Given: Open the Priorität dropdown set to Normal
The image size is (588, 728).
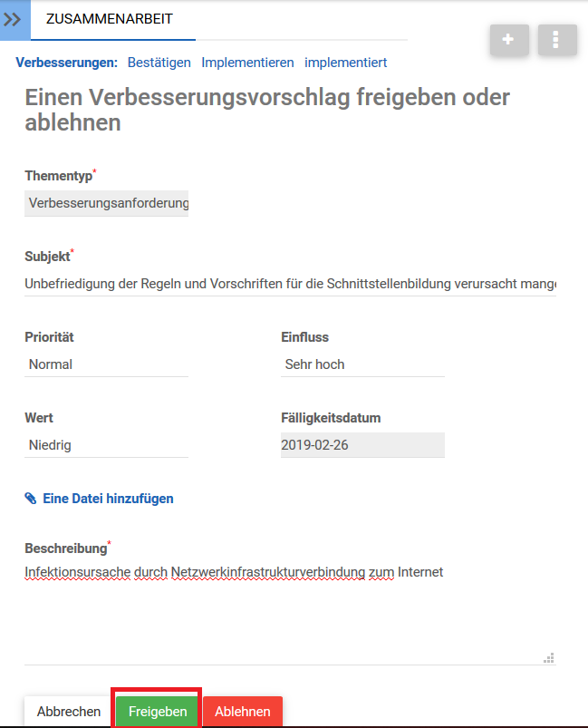Looking at the screenshot, I should coord(107,364).
